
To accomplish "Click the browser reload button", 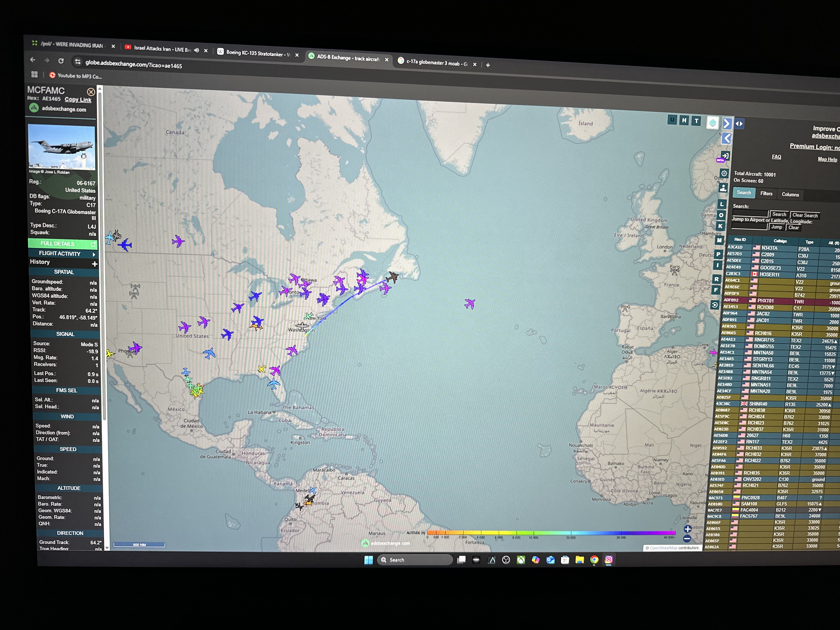I will tap(61, 61).
